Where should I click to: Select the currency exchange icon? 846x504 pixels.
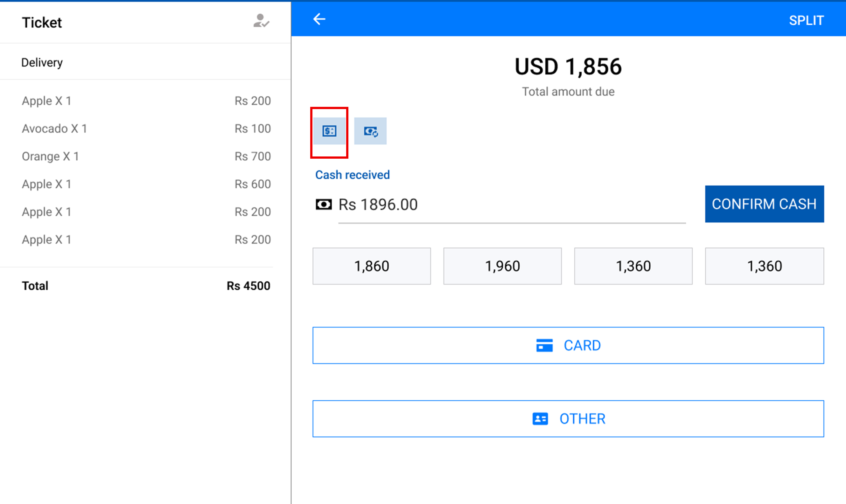370,131
